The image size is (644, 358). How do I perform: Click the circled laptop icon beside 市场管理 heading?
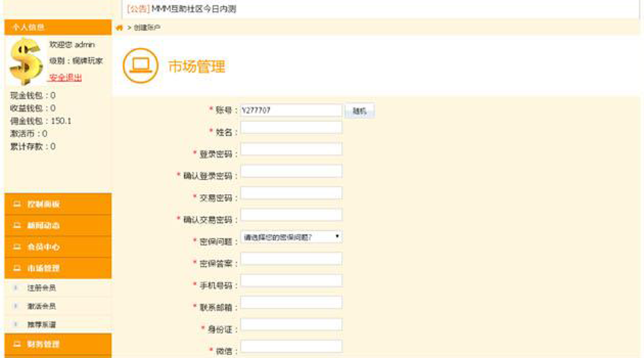click(141, 66)
